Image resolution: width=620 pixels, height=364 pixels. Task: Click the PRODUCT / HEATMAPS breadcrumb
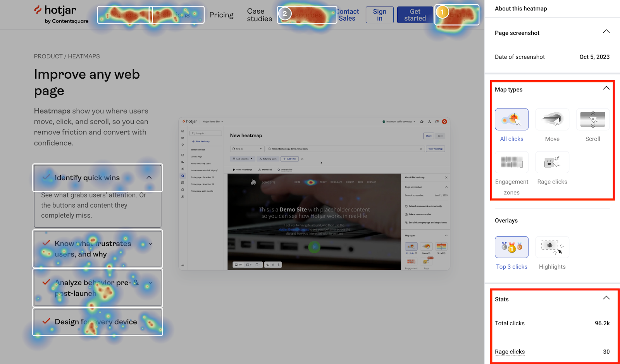tap(67, 56)
